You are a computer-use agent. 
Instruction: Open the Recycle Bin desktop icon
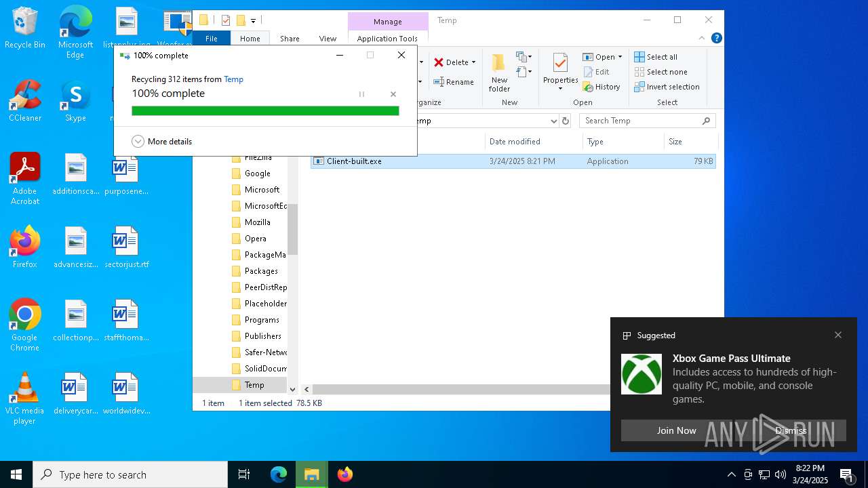(x=25, y=28)
